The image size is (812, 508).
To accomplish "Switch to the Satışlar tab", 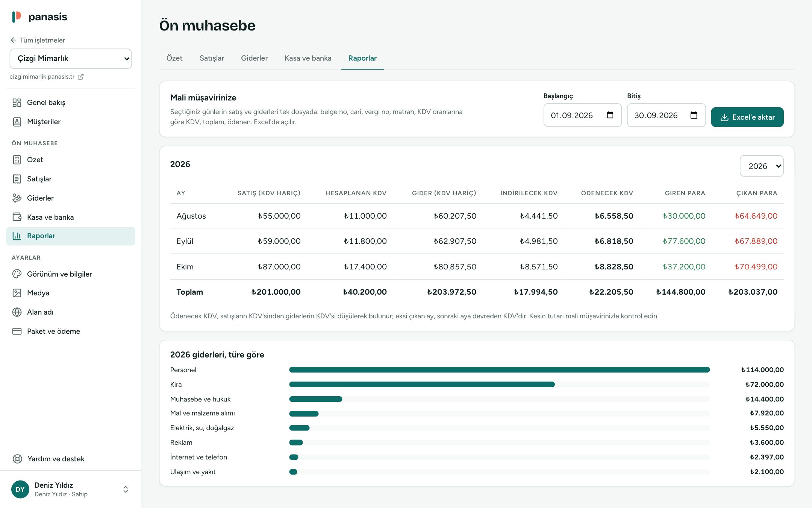I will pos(212,58).
